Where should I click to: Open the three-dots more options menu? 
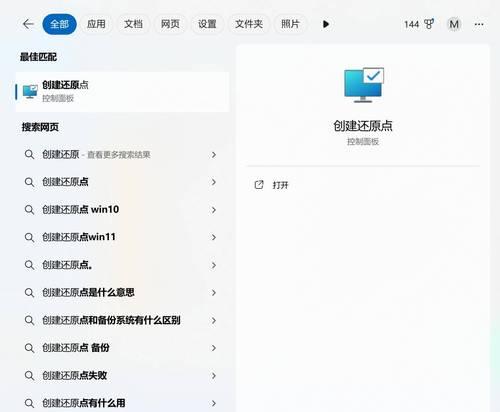click(x=479, y=24)
